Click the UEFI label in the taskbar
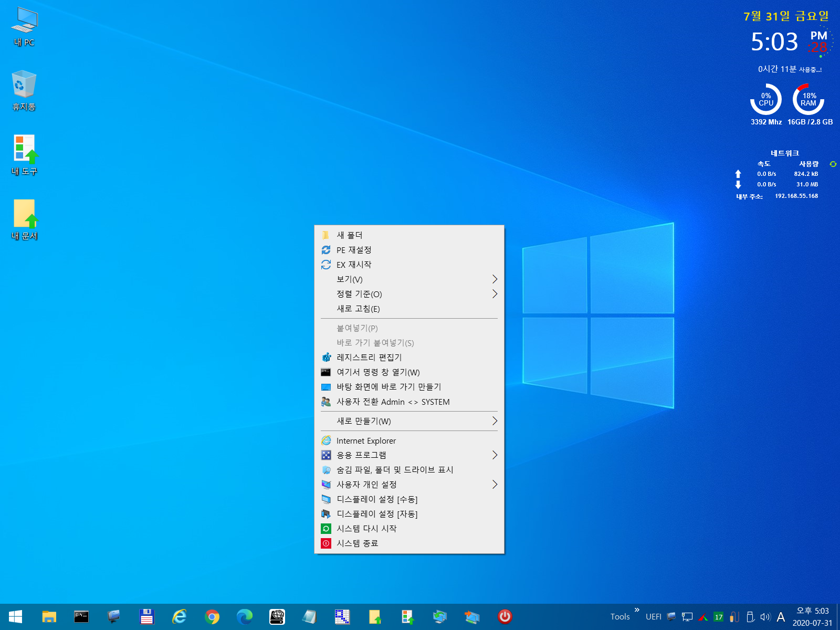The width and height of the screenshot is (840, 630). click(654, 617)
